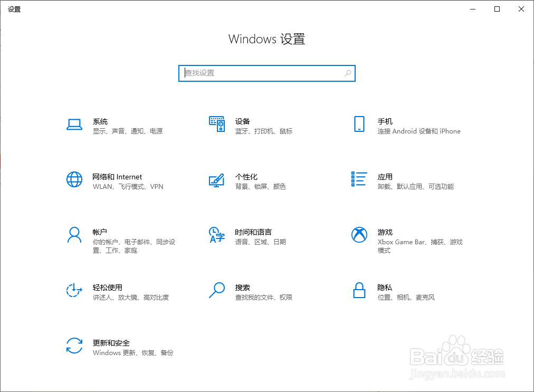Select the 手机 category title
The image size is (534, 392).
point(385,121)
